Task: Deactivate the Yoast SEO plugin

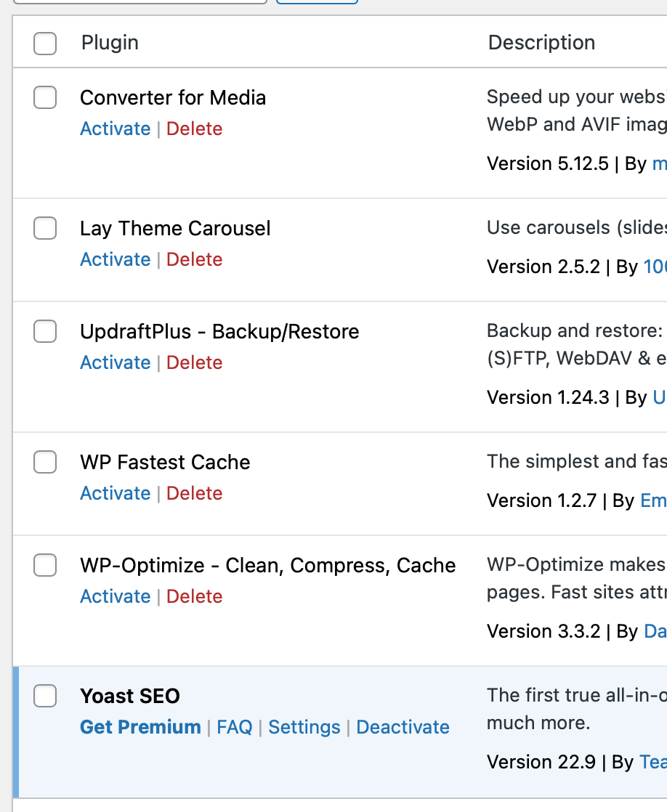Action: [x=403, y=727]
